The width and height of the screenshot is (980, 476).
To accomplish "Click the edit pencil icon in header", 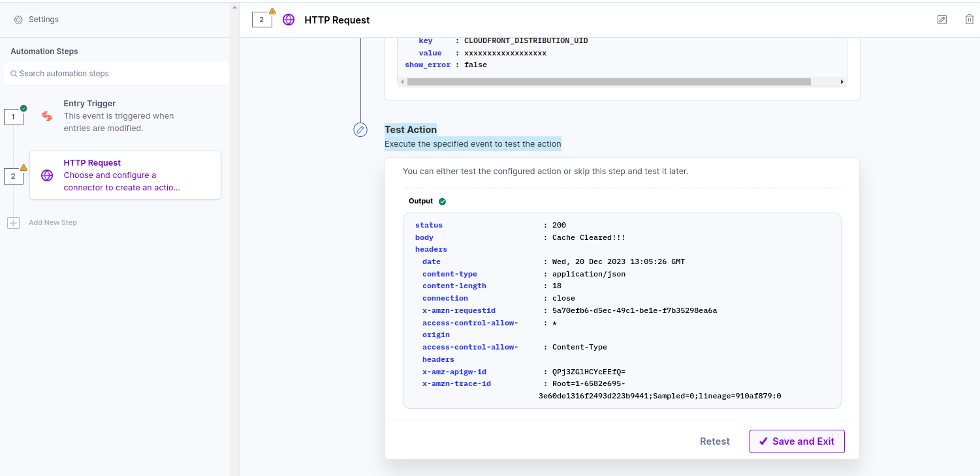I will point(941,19).
